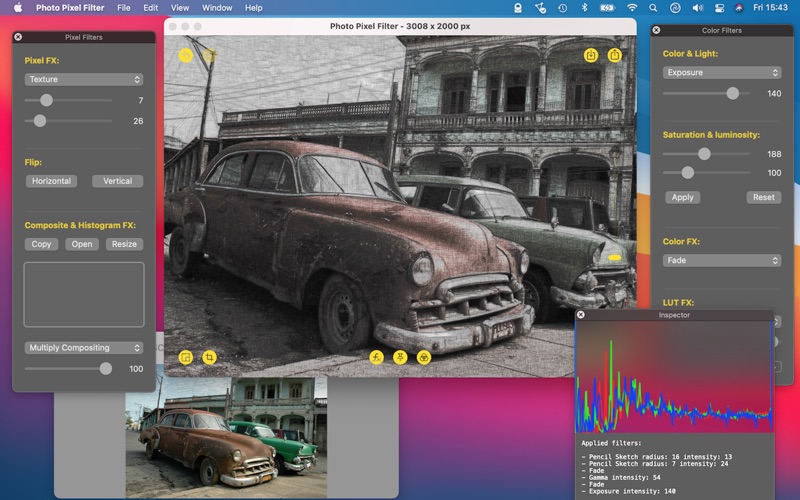Click the yellow undo icon on the image
This screenshot has height=500, width=800.
tap(186, 55)
